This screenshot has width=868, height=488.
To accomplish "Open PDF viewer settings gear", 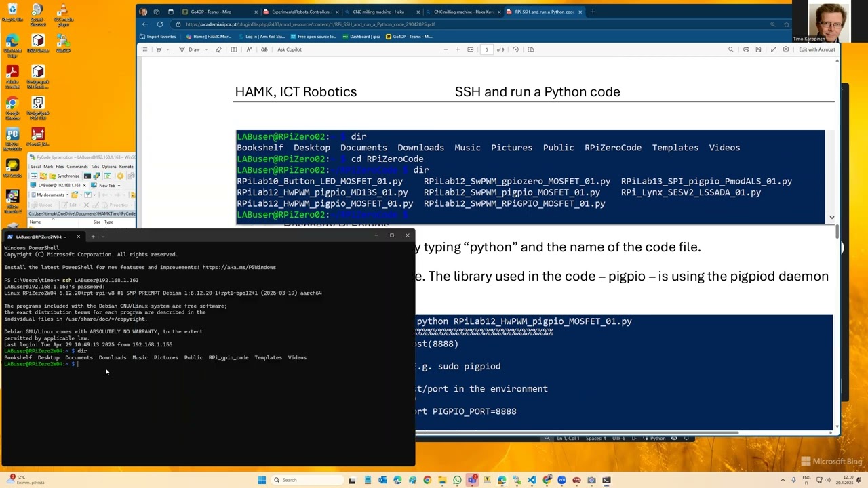I will (x=786, y=49).
